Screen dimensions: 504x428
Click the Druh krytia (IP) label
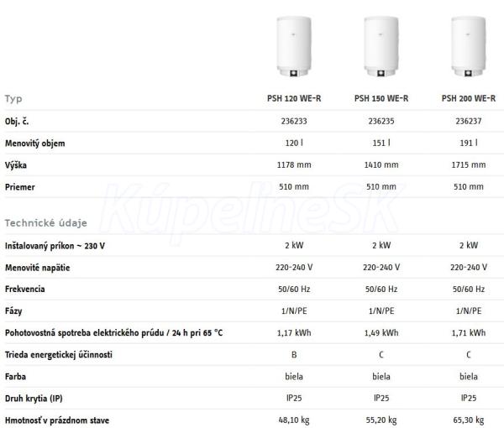click(34, 399)
